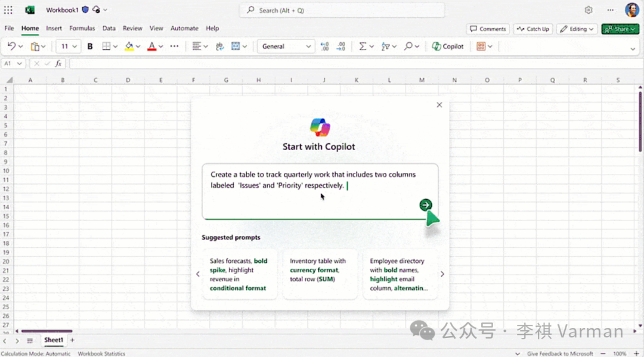
Task: Open the settings gear icon
Action: pyautogui.click(x=589, y=10)
